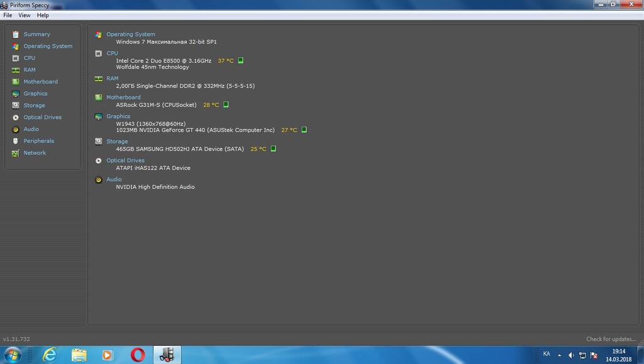Select Optical Drives in the sidebar
Viewport: 644px width, 364px height.
tap(43, 117)
